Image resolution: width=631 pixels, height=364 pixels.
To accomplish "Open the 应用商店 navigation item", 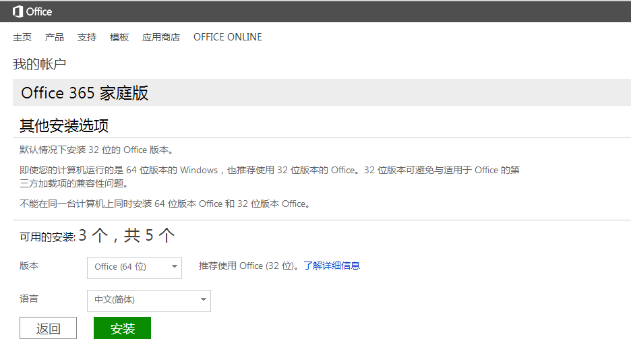I will [x=161, y=37].
